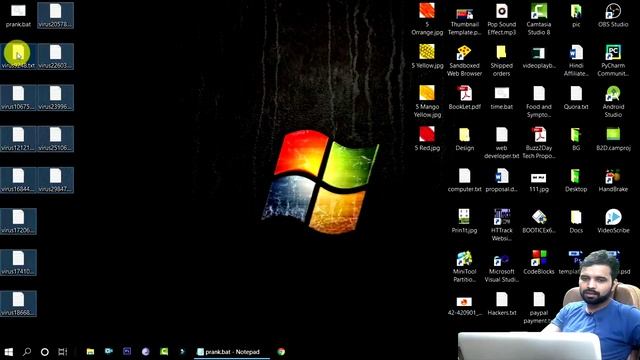Select the web developer.txt file

pos(502,143)
